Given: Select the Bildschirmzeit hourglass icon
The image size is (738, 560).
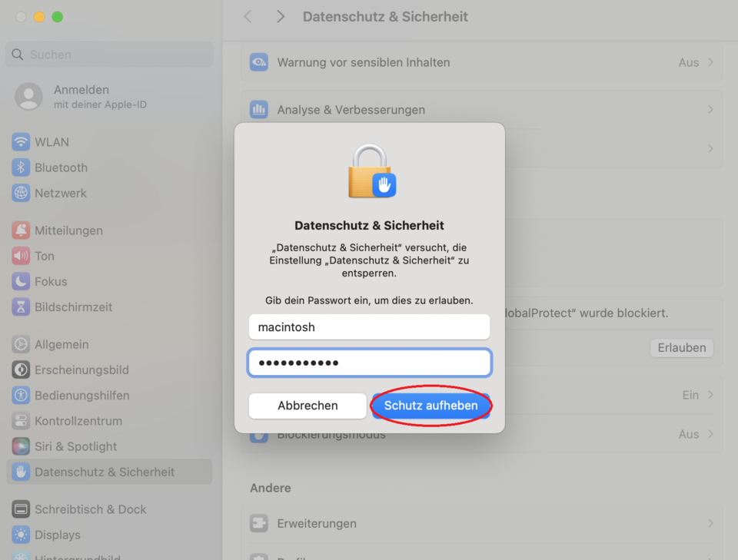Looking at the screenshot, I should point(21,307).
